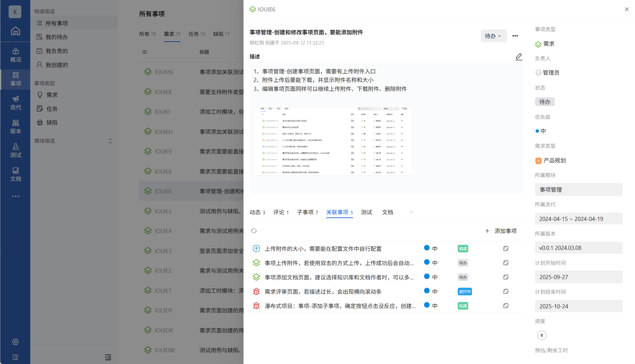The width and height of the screenshot is (635, 364).
Task: Open the three-dot more actions menu
Action: coord(515,36)
